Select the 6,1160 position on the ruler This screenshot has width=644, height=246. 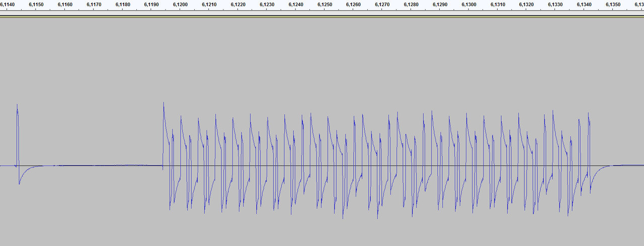[65, 5]
